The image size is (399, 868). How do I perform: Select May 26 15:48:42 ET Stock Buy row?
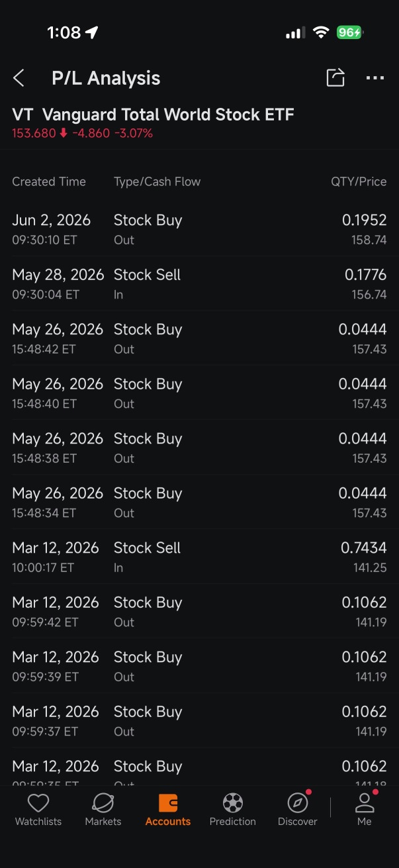(x=199, y=338)
